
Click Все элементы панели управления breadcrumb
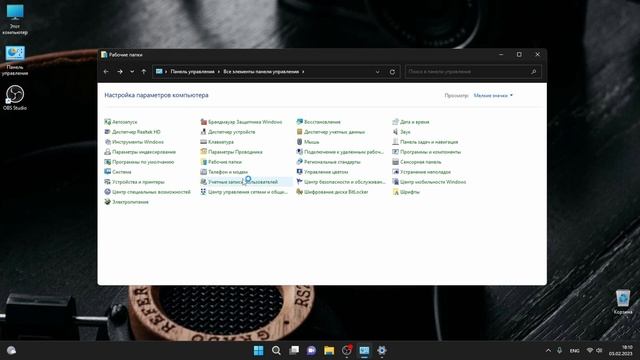click(x=261, y=72)
